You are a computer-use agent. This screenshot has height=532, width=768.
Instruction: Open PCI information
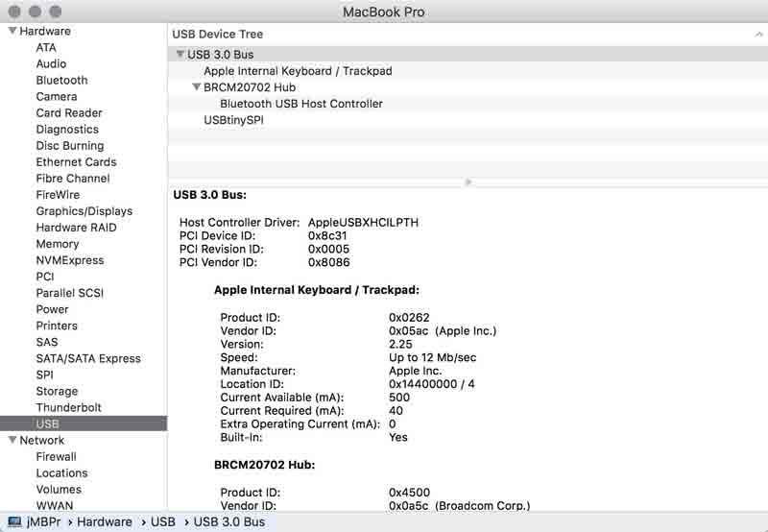(44, 277)
